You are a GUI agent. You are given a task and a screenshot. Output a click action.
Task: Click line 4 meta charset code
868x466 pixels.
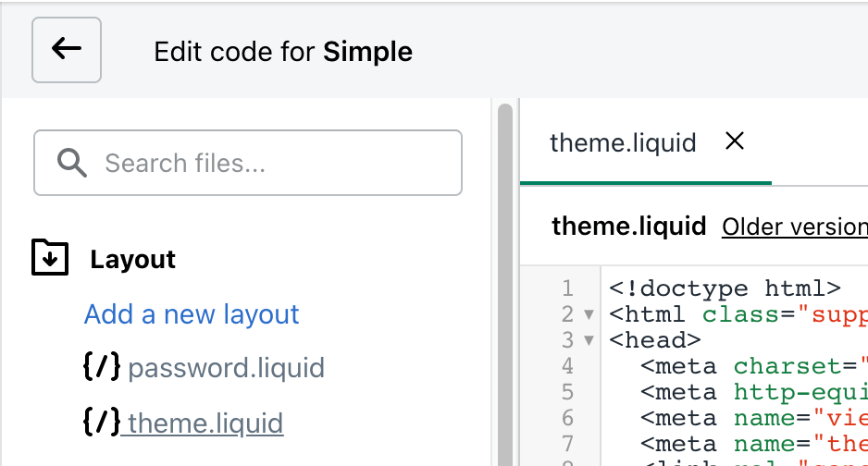click(754, 366)
